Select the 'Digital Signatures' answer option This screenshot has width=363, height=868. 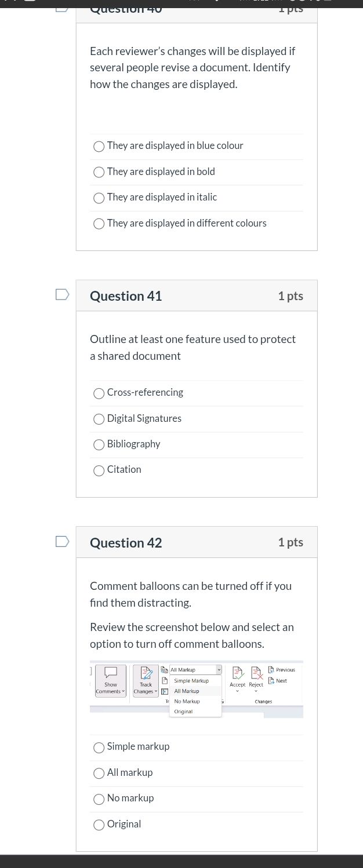point(99,419)
